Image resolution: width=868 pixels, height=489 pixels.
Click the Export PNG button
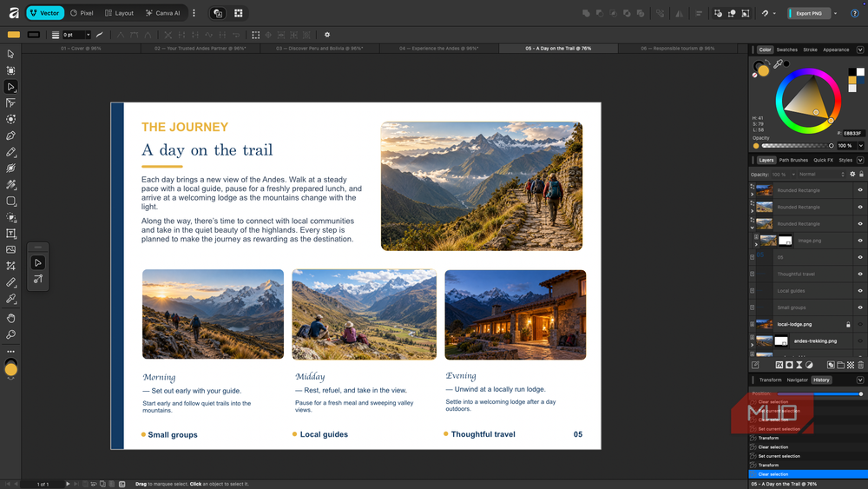[x=809, y=13]
